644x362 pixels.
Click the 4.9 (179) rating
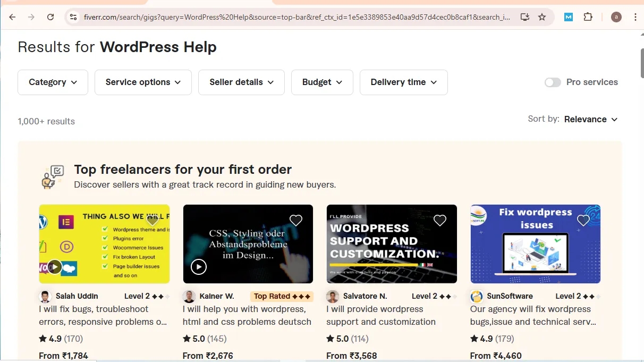click(492, 339)
